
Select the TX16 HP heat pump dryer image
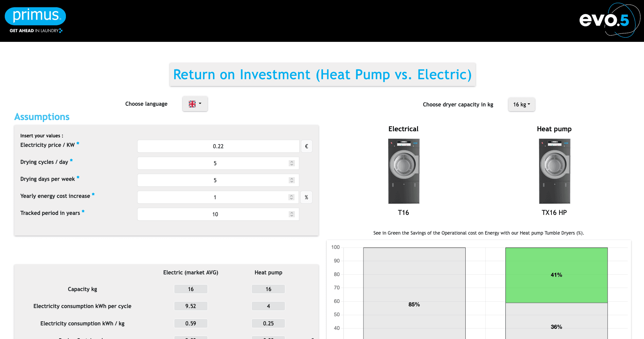[x=554, y=171]
